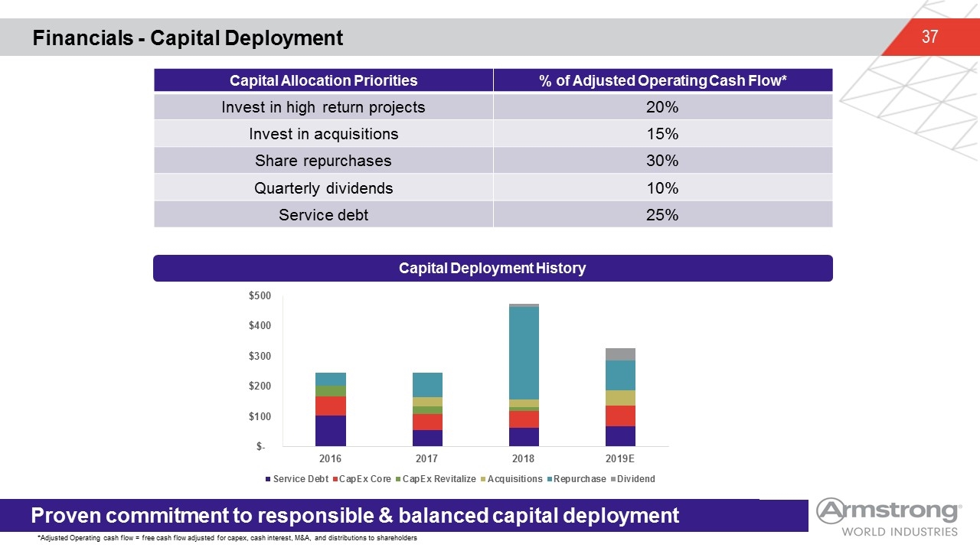Click the Adjusted Operating cash flow footnote
The width and height of the screenshot is (980, 551).
227,540
